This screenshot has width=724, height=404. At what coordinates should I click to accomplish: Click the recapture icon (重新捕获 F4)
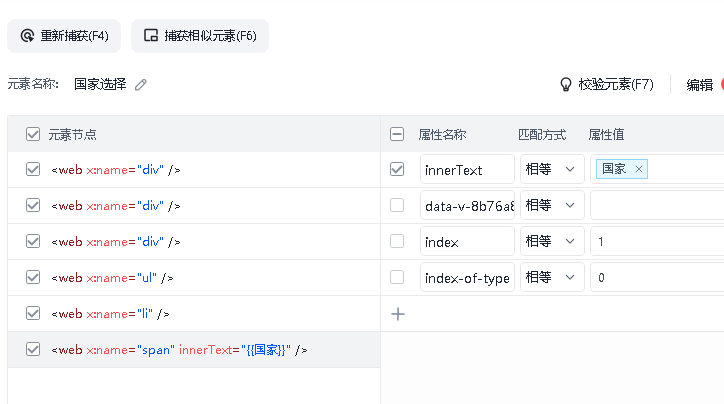(x=27, y=36)
